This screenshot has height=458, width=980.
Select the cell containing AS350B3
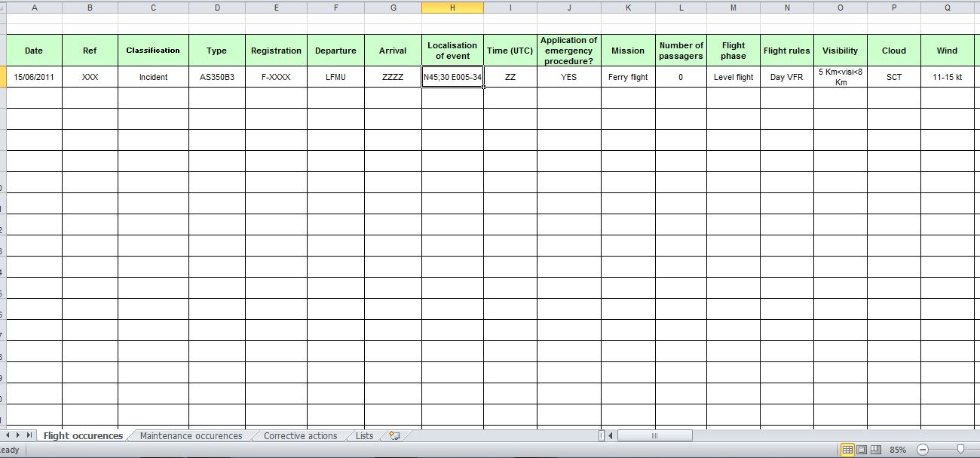216,77
